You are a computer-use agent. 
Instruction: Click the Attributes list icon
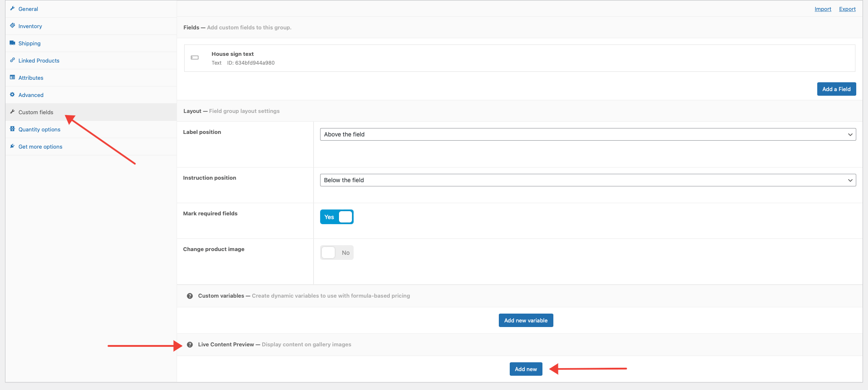[13, 77]
